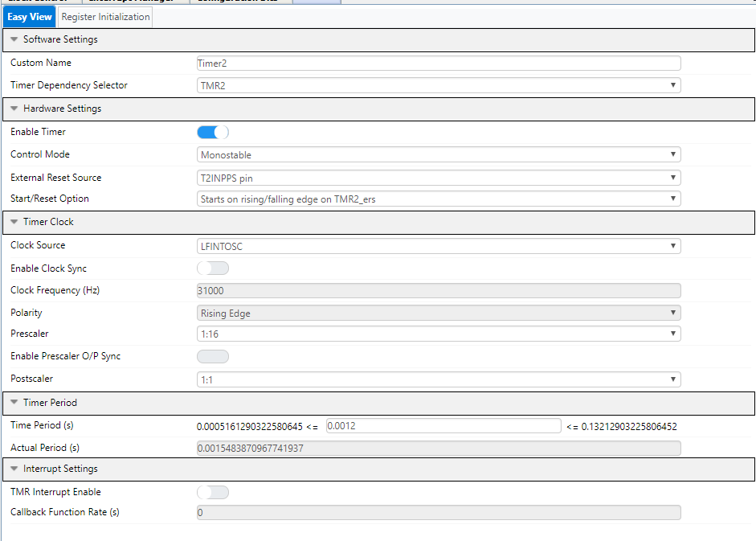This screenshot has width=756, height=541.
Task: Click the Prescaler label
Action: point(30,334)
